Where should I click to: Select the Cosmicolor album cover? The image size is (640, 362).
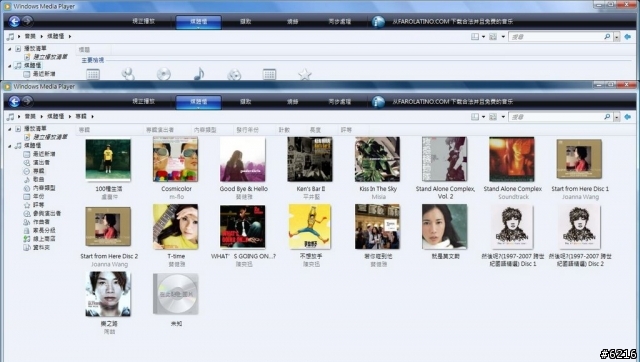click(176, 159)
